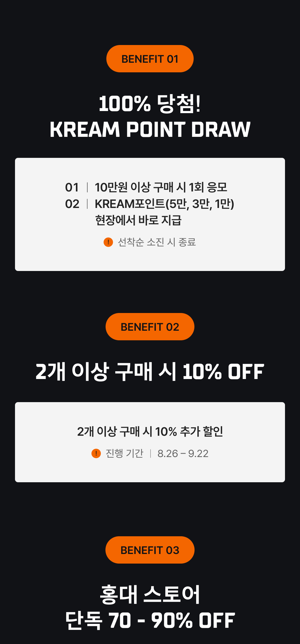
Task: Click the 'KREAM포인트(5만, 3만, 1만)' line
Action: pos(164,204)
